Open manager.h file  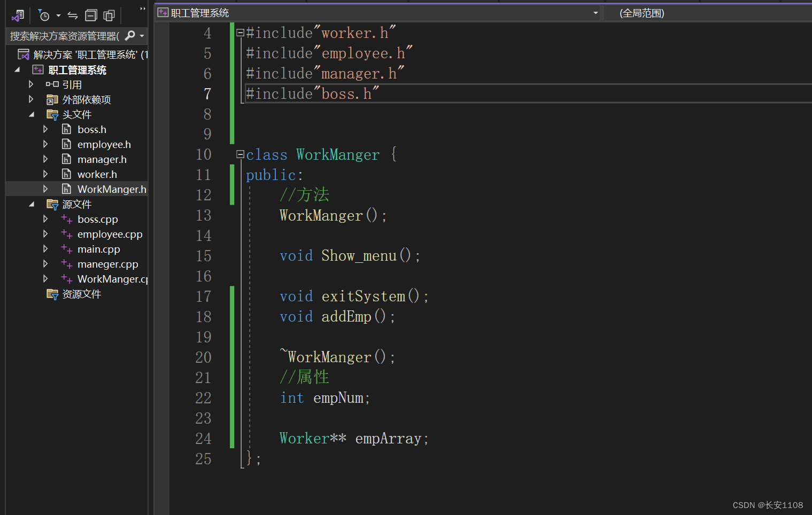coord(102,159)
